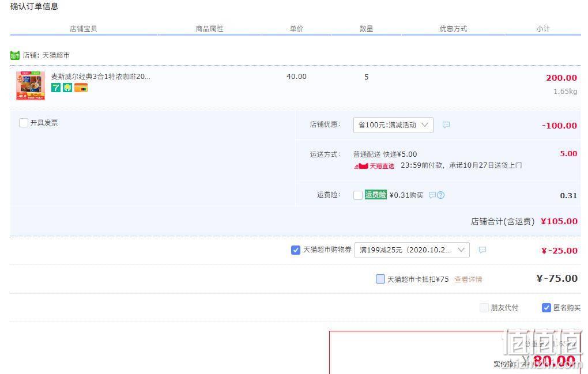Click the -100.00 discount amount
The width and height of the screenshot is (588, 374).
[560, 126]
